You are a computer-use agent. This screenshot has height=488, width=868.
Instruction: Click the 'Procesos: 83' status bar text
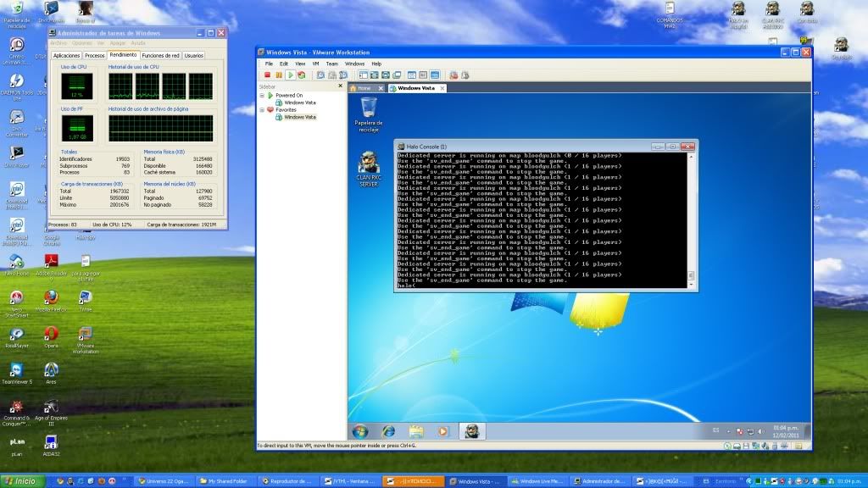click(63, 225)
